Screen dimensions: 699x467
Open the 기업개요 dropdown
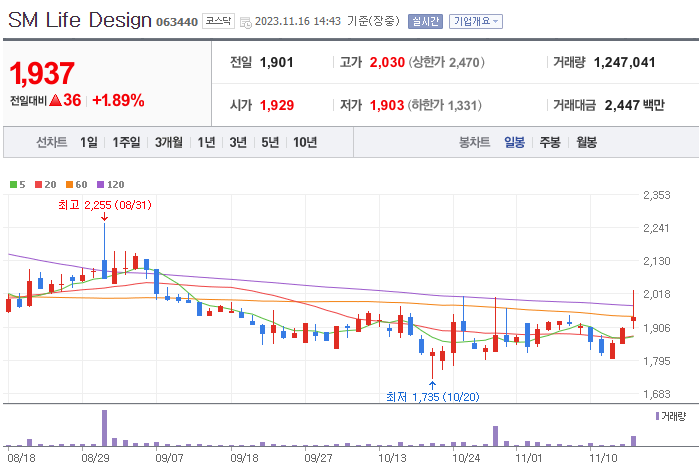(476, 21)
